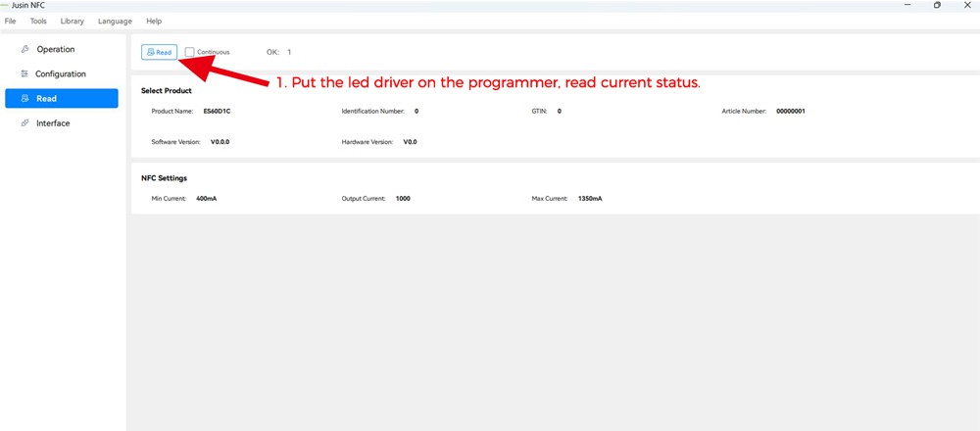The width and height of the screenshot is (980, 431).
Task: Click the Interface link icon in sidebar
Action: pos(24,123)
